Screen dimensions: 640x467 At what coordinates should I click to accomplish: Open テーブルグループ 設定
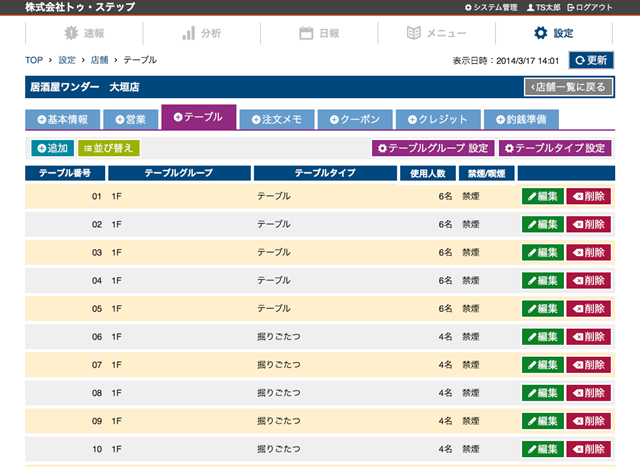(432, 148)
